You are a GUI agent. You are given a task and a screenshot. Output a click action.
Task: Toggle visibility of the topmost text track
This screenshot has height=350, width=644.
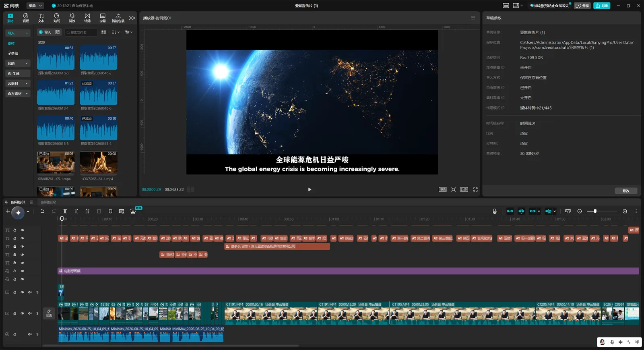pyautogui.click(x=22, y=230)
